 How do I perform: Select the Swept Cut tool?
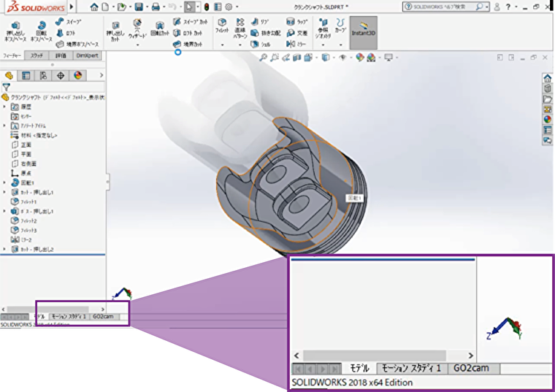click(x=191, y=22)
